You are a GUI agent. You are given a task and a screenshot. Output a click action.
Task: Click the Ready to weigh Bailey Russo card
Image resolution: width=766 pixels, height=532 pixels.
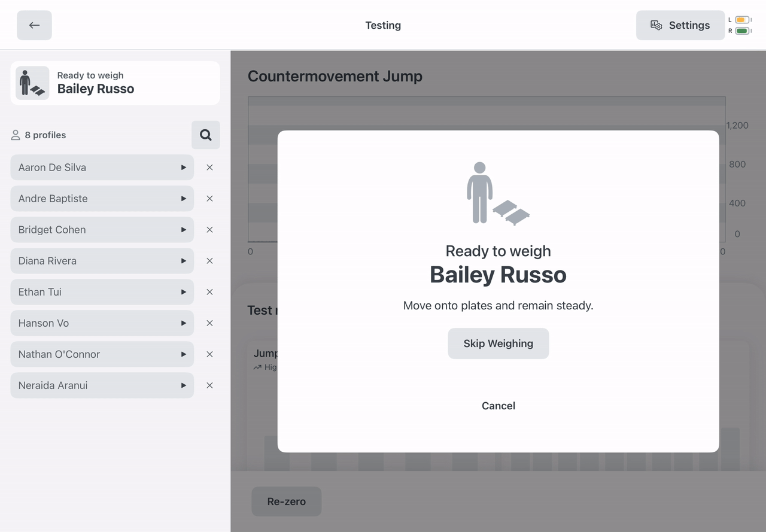click(115, 83)
